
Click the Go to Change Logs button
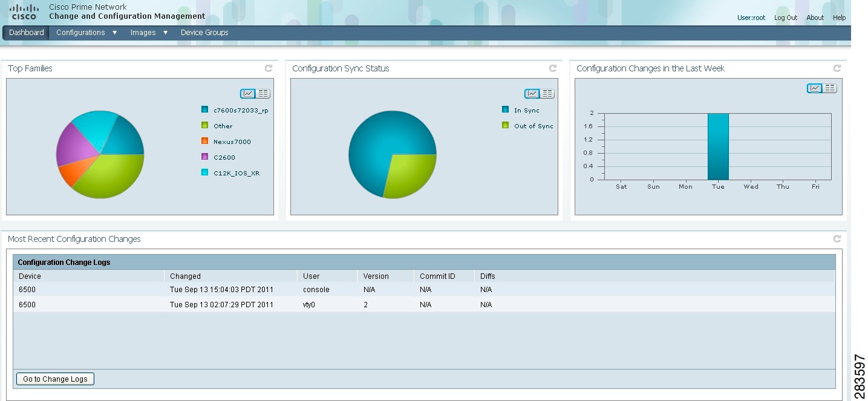(54, 379)
